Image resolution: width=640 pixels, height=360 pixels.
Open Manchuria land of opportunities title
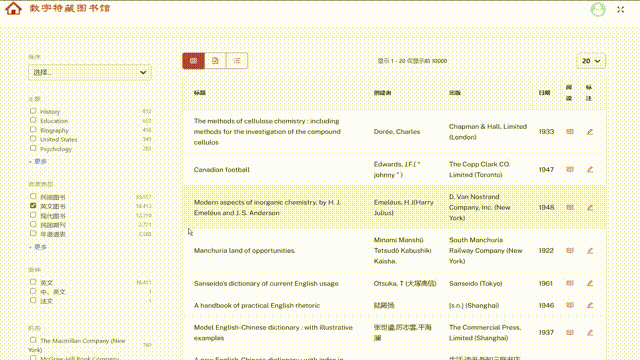244,251
